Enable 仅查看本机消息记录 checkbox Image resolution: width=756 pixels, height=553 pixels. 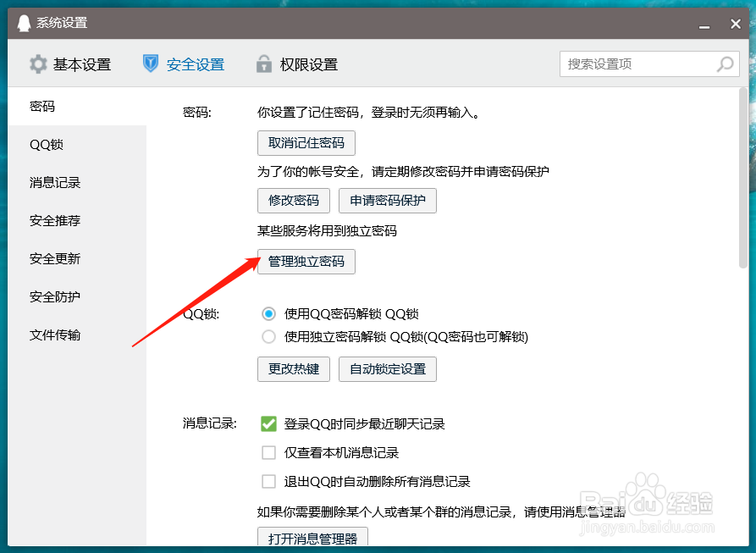point(268,453)
